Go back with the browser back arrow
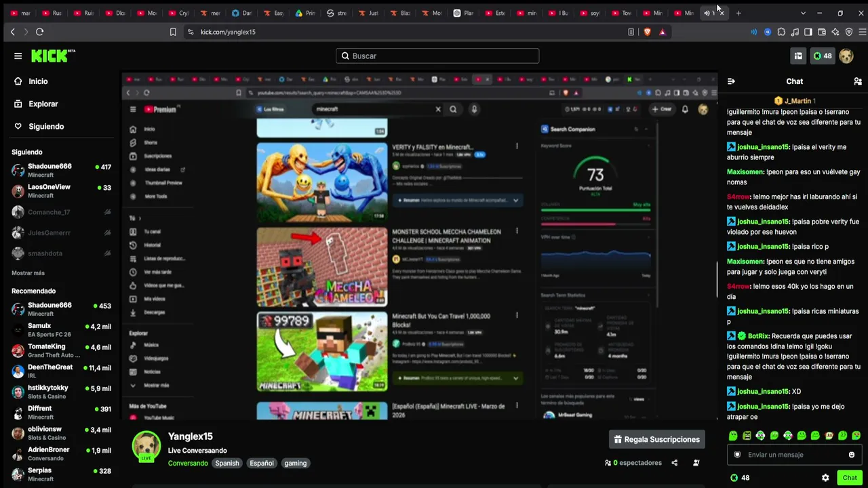The image size is (868, 488). pyautogui.click(x=12, y=32)
